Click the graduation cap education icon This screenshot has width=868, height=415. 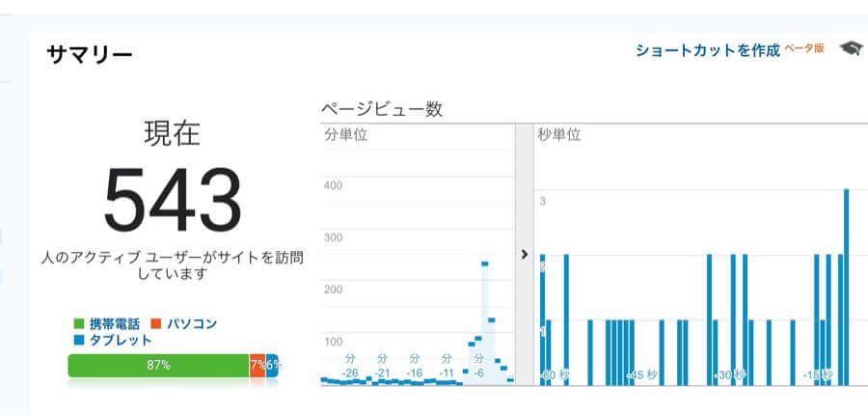[851, 49]
